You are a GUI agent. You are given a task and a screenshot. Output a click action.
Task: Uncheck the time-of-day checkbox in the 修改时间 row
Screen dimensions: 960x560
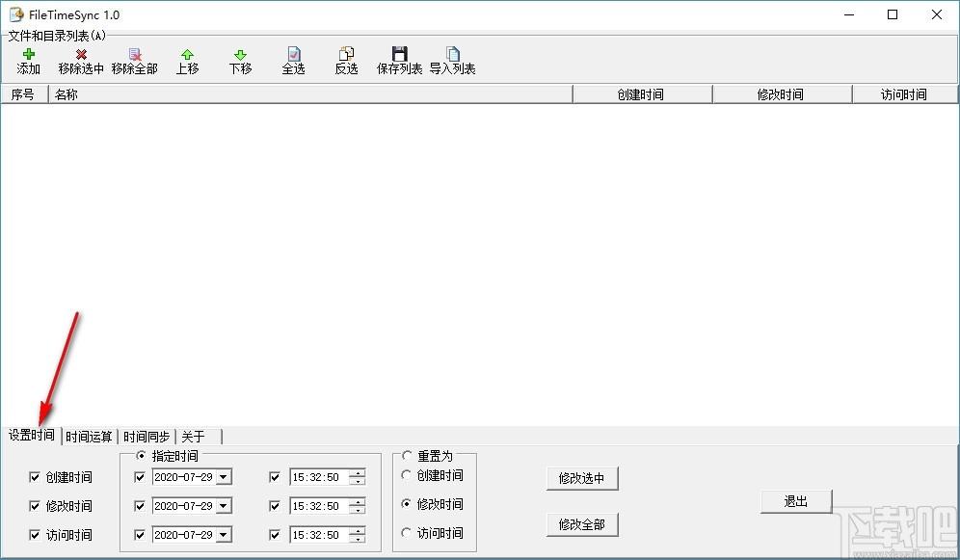click(275, 505)
